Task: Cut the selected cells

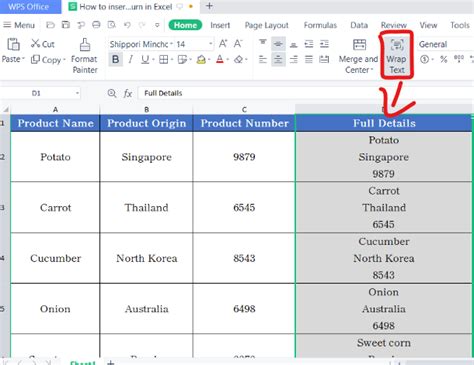Action: click(42, 44)
